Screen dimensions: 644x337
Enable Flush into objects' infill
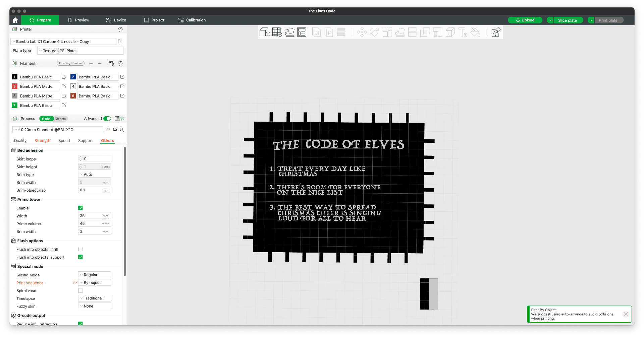point(80,249)
